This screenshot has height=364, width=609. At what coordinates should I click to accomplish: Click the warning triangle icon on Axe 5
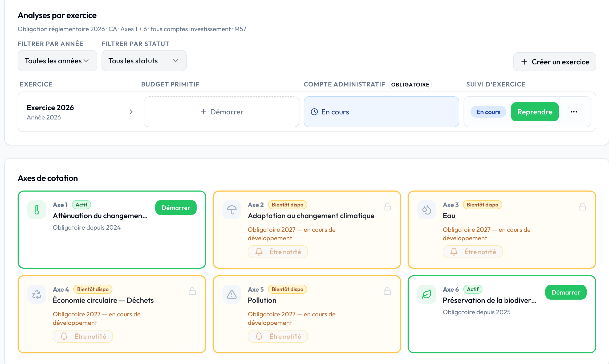point(232,294)
